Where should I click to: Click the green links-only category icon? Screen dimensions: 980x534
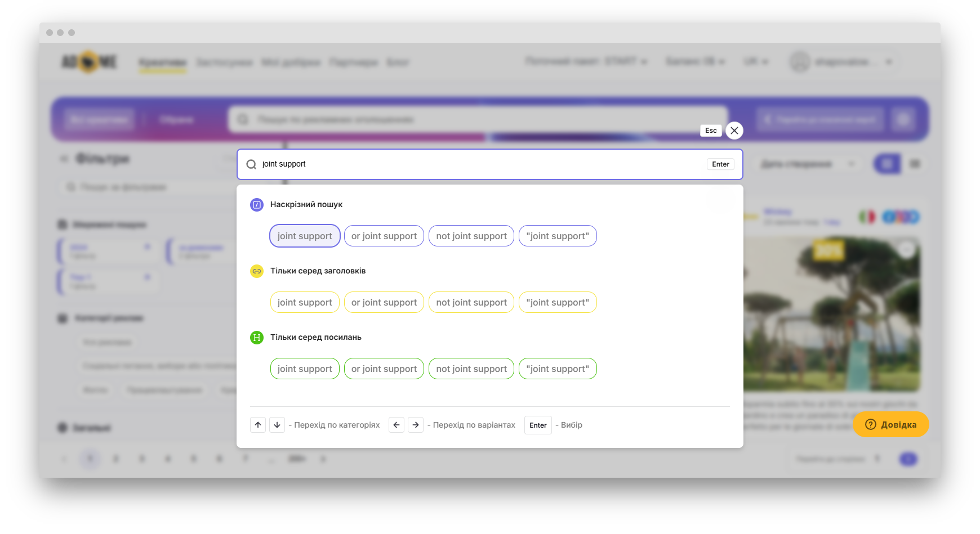[257, 338]
